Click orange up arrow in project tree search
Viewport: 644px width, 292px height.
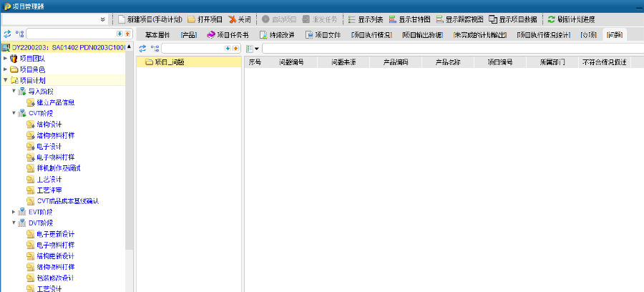[x=127, y=34]
